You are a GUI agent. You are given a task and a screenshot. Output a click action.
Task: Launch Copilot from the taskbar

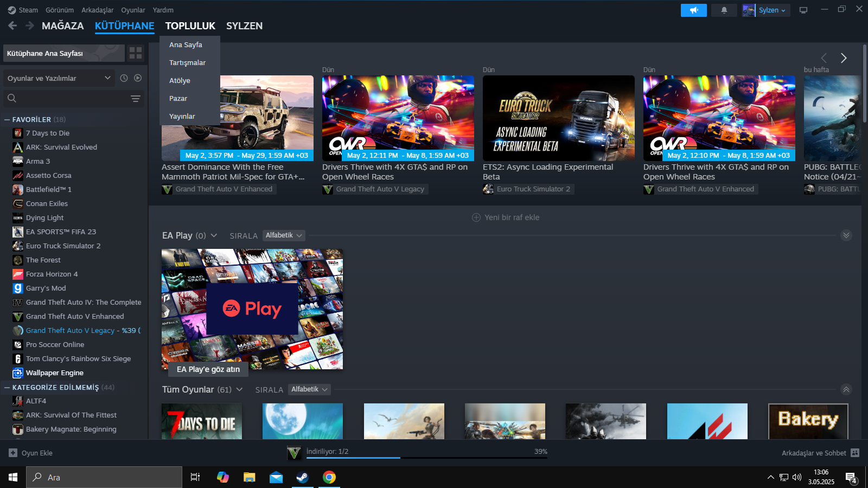(222, 477)
